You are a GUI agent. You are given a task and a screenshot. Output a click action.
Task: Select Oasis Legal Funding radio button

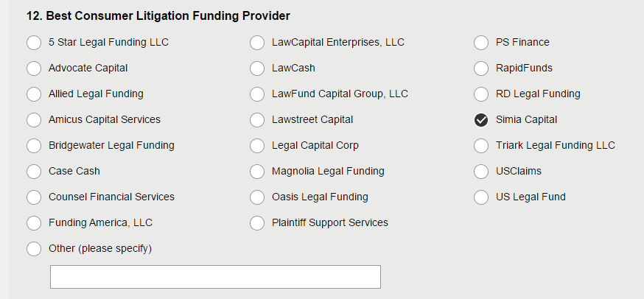click(257, 197)
